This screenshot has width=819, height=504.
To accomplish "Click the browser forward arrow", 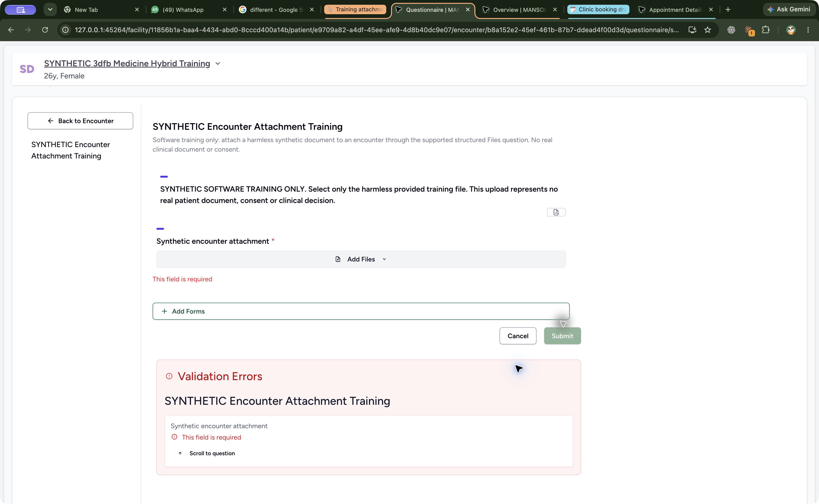I will (x=28, y=30).
